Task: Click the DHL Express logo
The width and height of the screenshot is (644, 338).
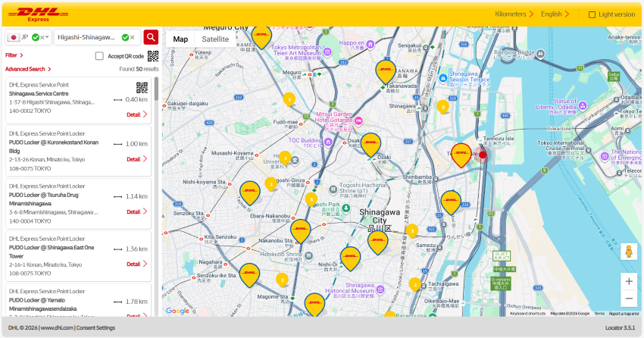Action: click(38, 14)
